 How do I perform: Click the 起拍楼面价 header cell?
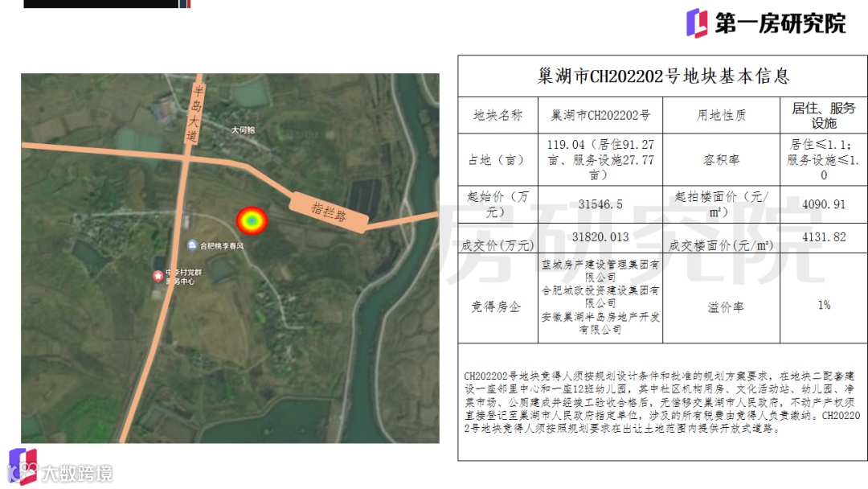pos(721,204)
